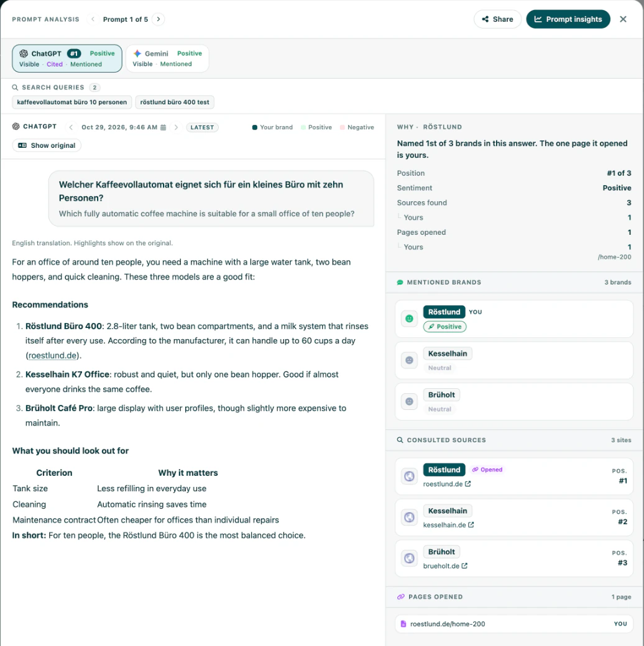
Task: Click the Kesselhain tag in Consulted Sources
Action: tap(448, 511)
